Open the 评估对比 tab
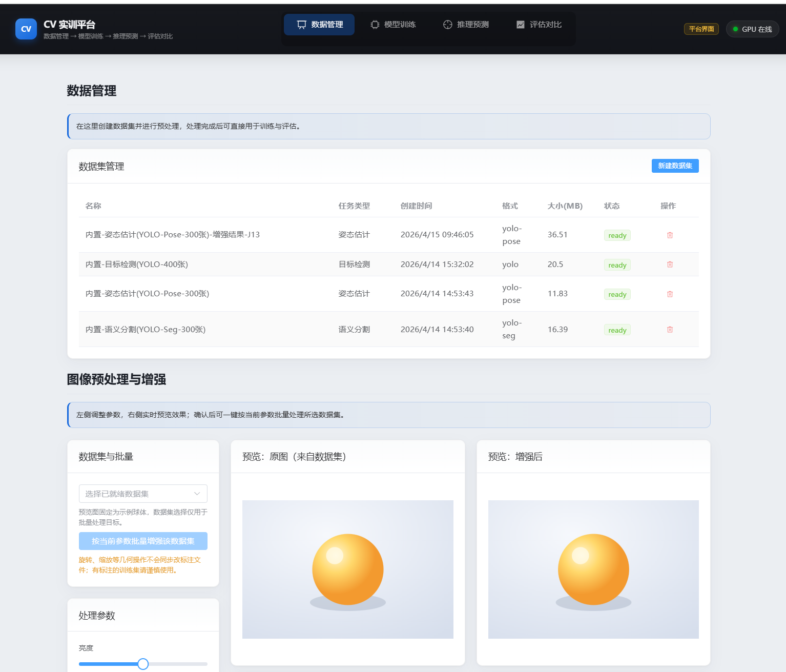 tap(539, 24)
